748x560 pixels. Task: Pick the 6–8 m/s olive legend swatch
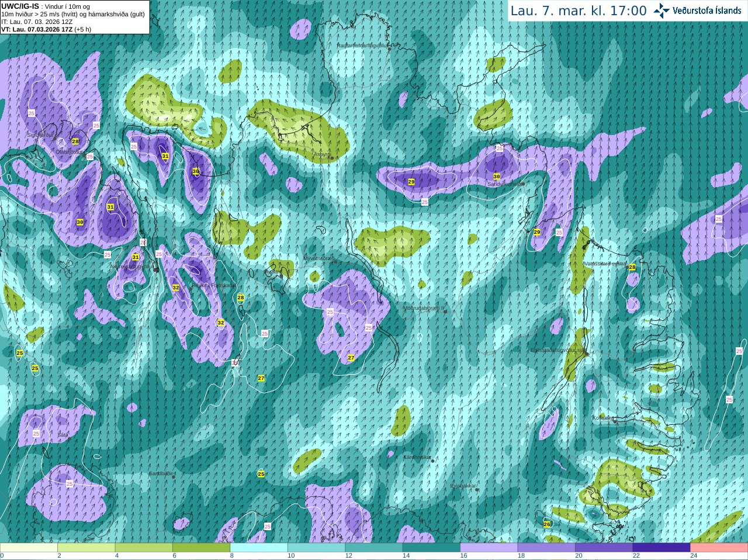point(202,548)
